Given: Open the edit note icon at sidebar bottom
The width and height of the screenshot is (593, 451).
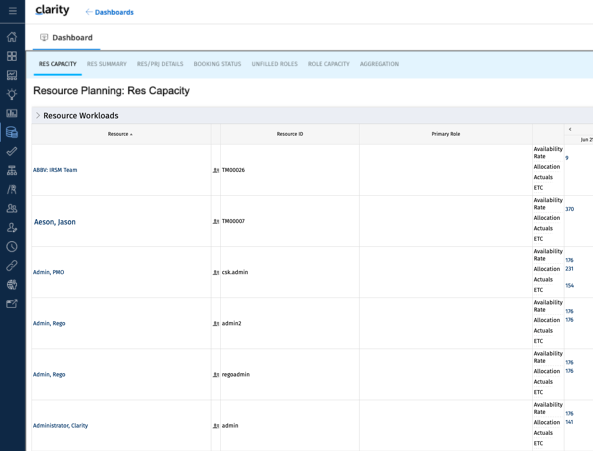Looking at the screenshot, I should [12, 304].
